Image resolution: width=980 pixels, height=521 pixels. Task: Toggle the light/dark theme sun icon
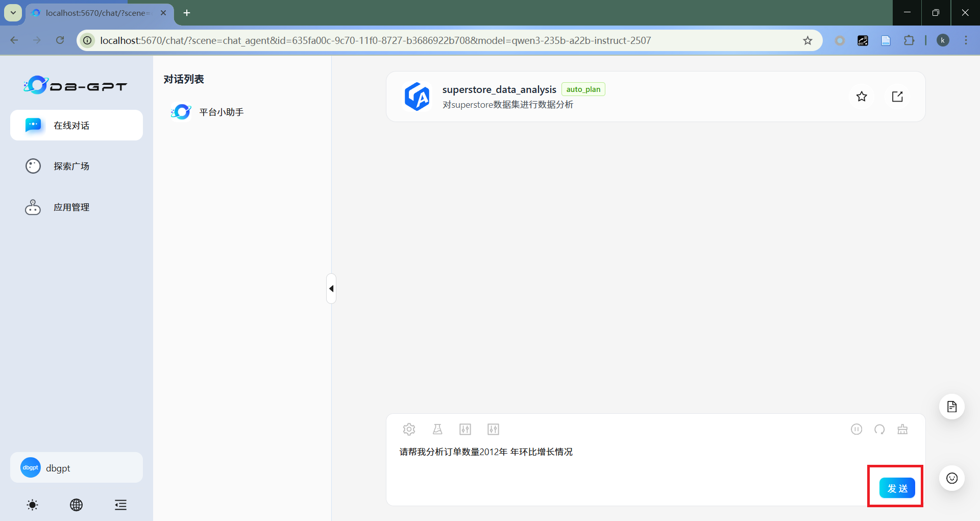[x=32, y=505]
